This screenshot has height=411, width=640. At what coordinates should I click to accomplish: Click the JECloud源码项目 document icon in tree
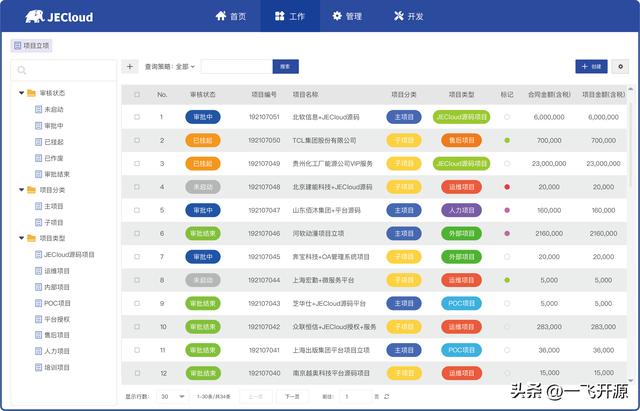(38, 255)
